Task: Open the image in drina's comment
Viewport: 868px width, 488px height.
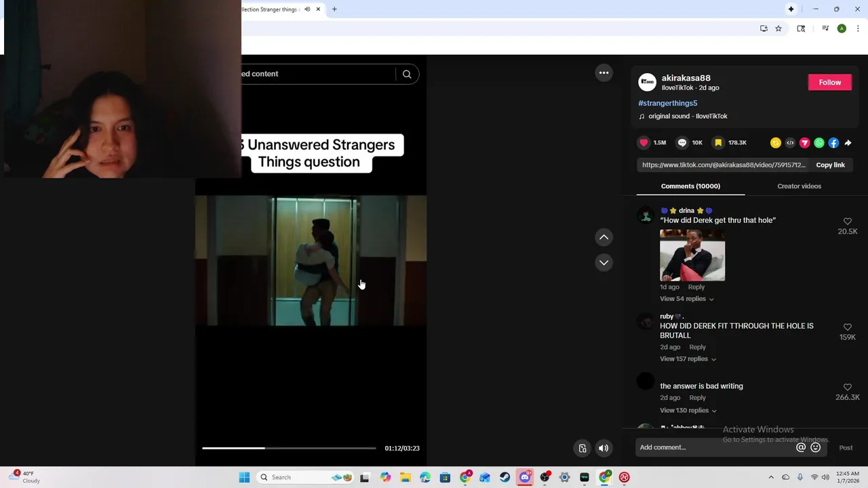Action: pyautogui.click(x=692, y=255)
